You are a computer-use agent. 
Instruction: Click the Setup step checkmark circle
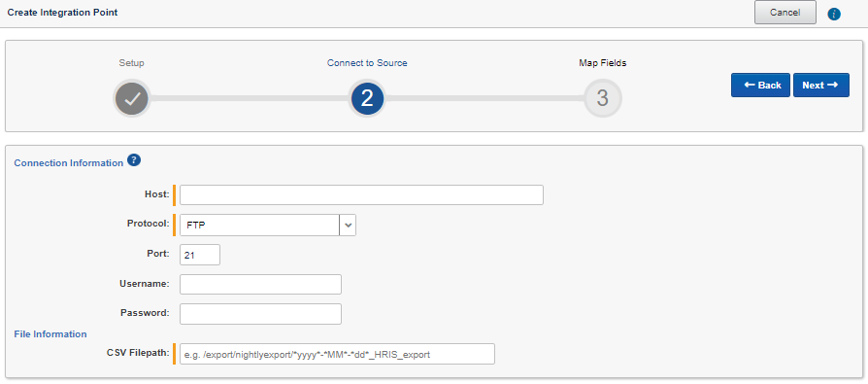click(x=131, y=98)
